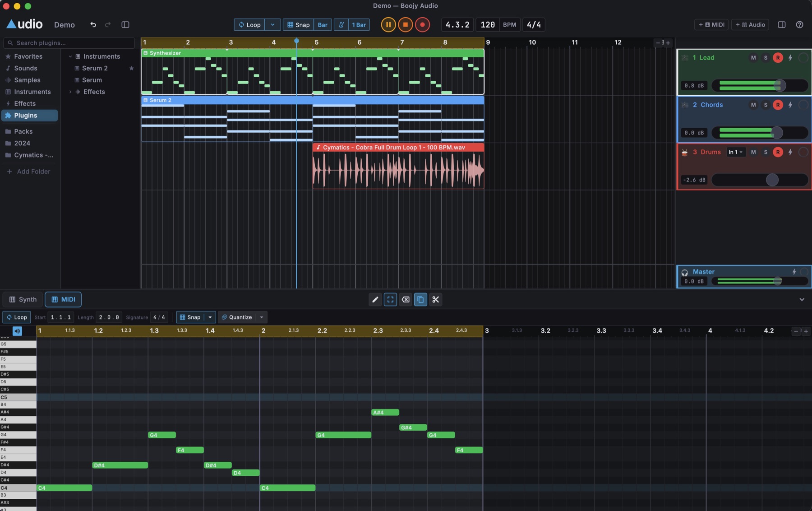The height and width of the screenshot is (511, 812).
Task: Stop playback with the stop button
Action: pos(405,24)
